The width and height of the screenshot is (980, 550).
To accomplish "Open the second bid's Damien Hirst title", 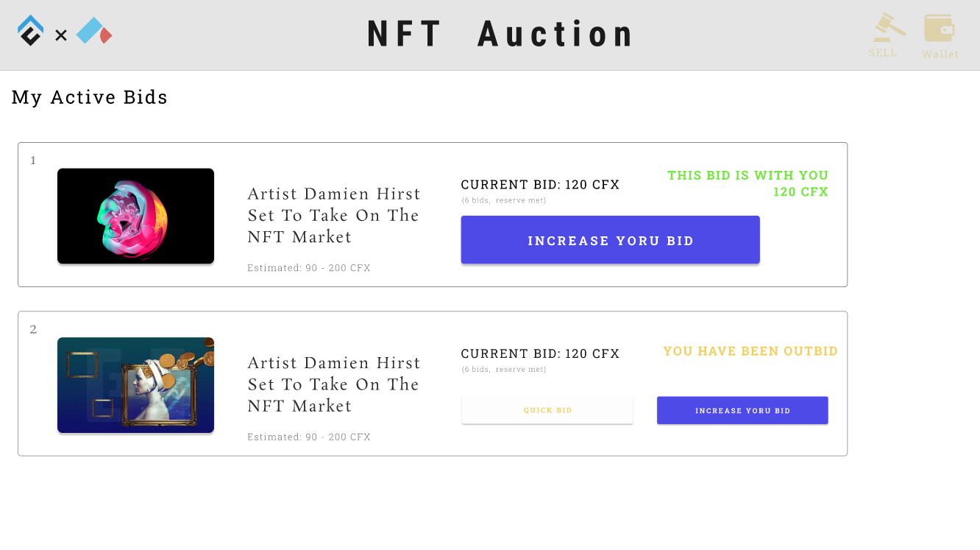I will (334, 384).
